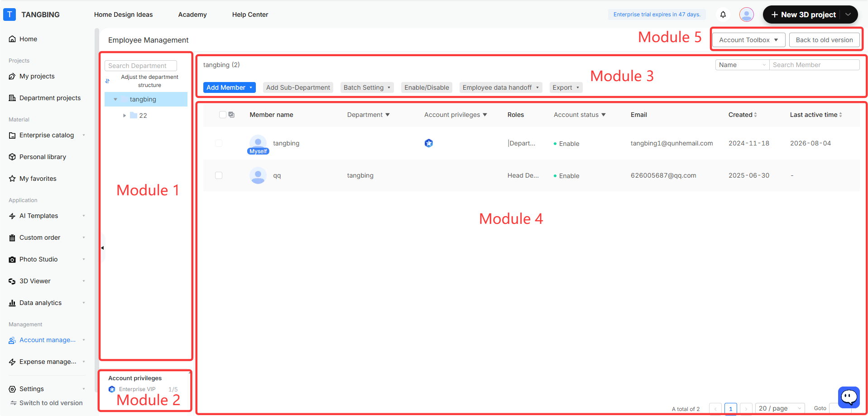Click the Enterprise VIP badge in tangbing's row
The image size is (868, 416).
point(429,143)
